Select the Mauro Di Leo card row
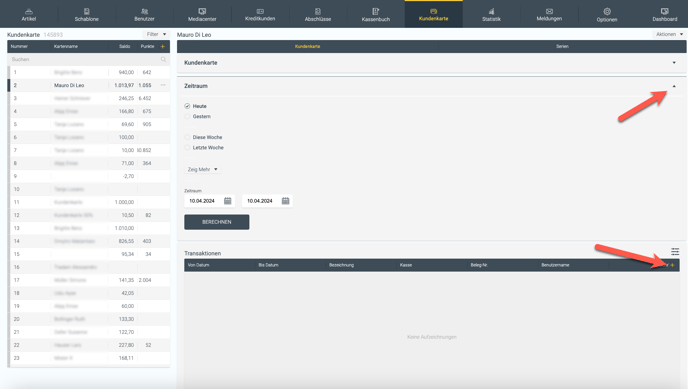Image resolution: width=688 pixels, height=389 pixels. (89, 85)
